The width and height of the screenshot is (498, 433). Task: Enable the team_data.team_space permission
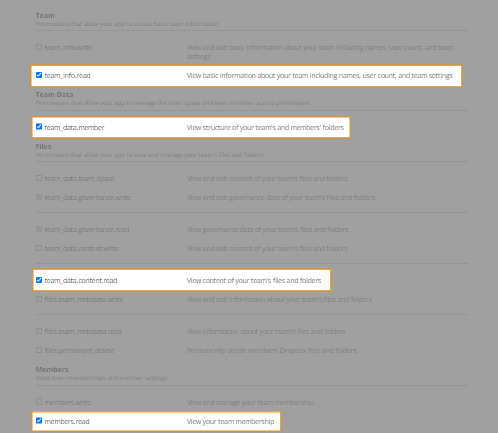39,178
